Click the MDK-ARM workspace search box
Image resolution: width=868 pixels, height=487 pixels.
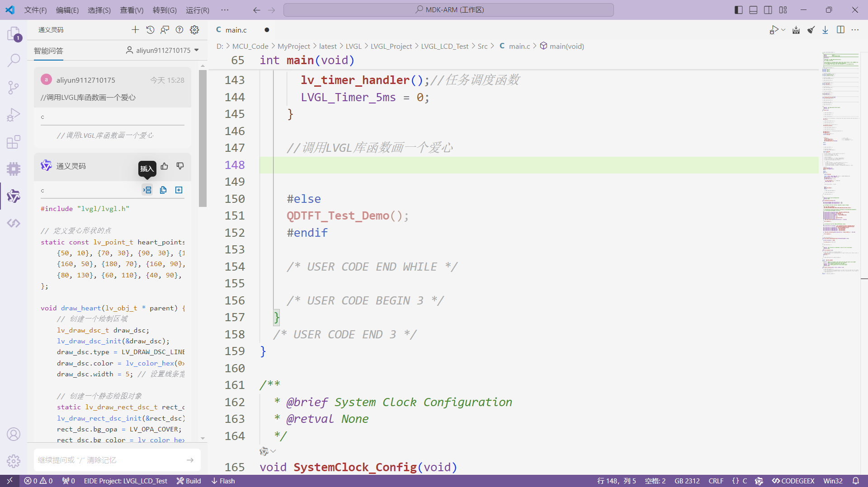448,10
